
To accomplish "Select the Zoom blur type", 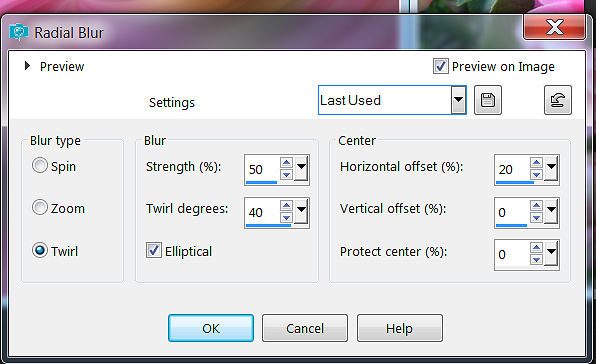I will coord(40,207).
